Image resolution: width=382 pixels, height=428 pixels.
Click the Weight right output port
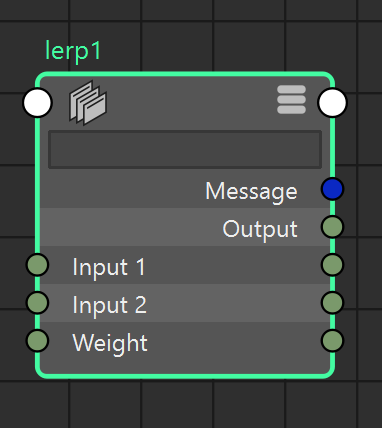pos(332,341)
